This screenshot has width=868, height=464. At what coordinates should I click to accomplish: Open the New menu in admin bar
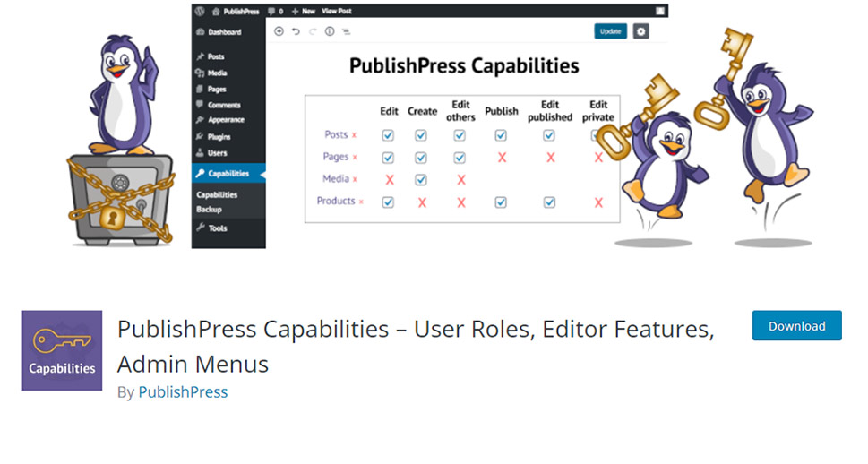[x=304, y=11]
